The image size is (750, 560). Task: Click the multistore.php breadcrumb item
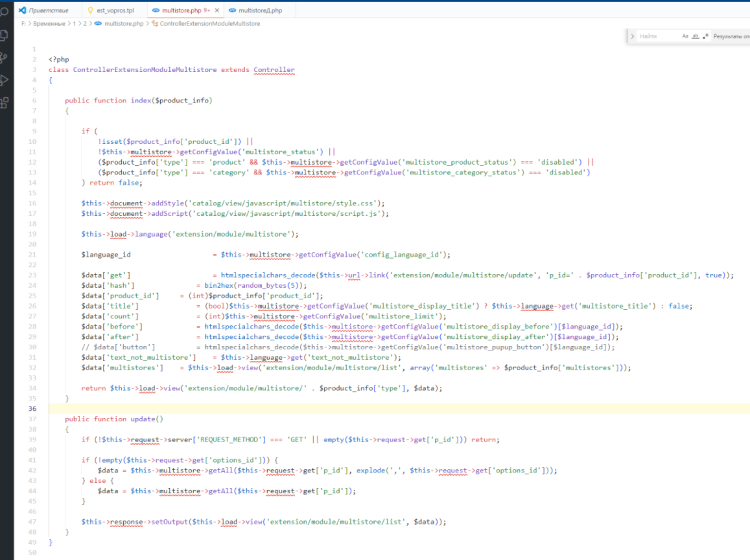click(x=124, y=22)
